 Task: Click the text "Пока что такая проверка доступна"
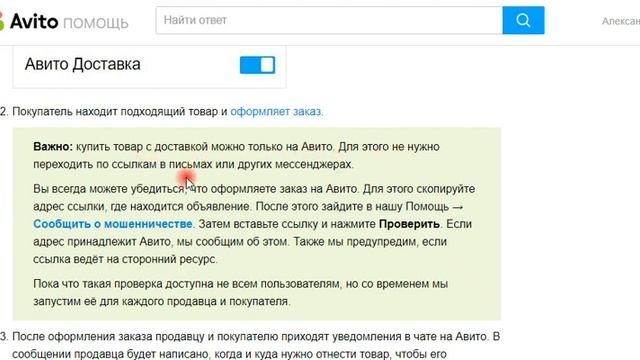click(x=124, y=284)
